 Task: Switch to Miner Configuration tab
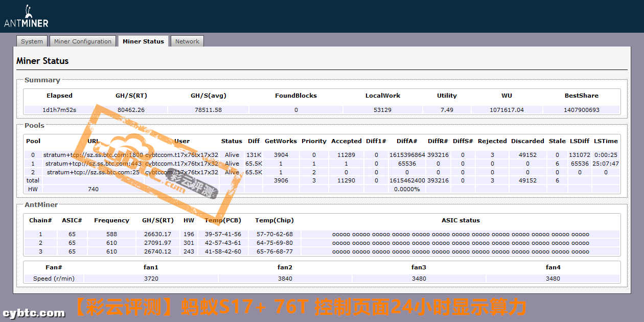pyautogui.click(x=82, y=41)
